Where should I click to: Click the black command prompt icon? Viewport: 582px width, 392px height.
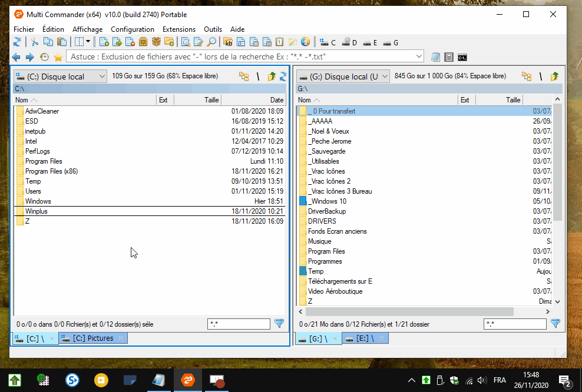point(462,58)
